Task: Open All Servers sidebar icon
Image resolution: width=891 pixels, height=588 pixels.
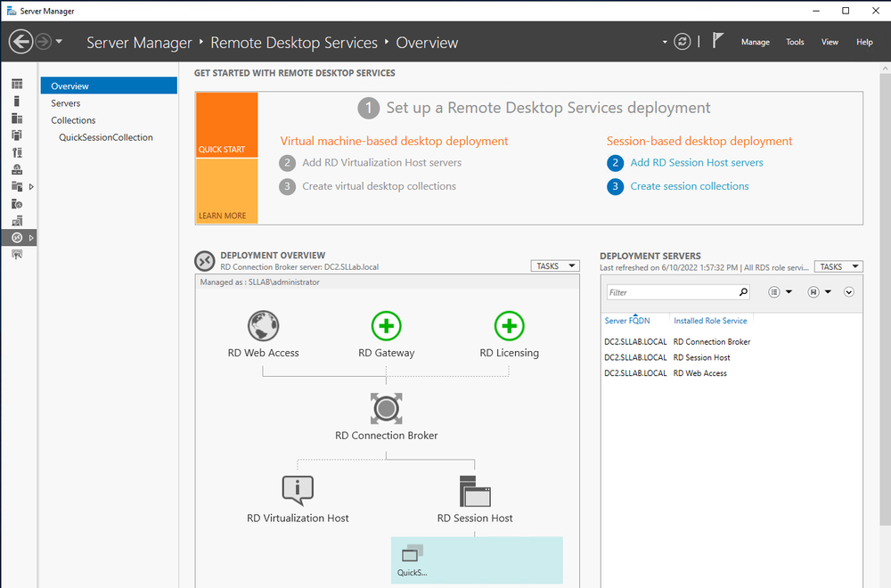Action: (x=17, y=118)
